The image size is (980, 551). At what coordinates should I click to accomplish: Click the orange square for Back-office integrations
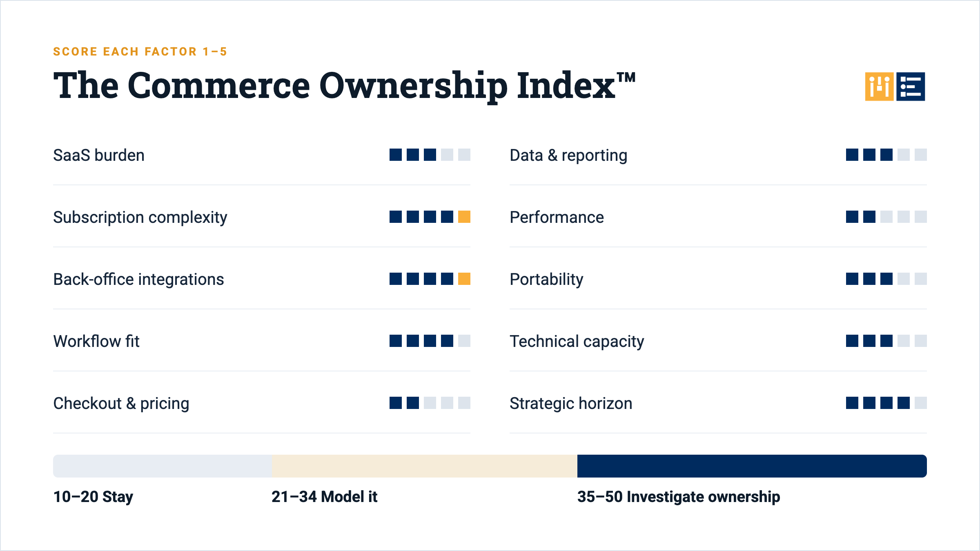(464, 279)
